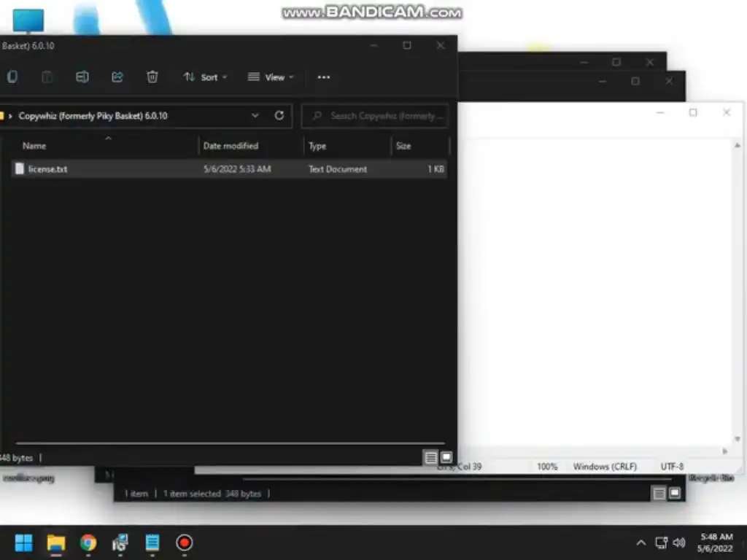The image size is (747, 560).
Task: Click the 1 KB size cell
Action: pos(436,169)
